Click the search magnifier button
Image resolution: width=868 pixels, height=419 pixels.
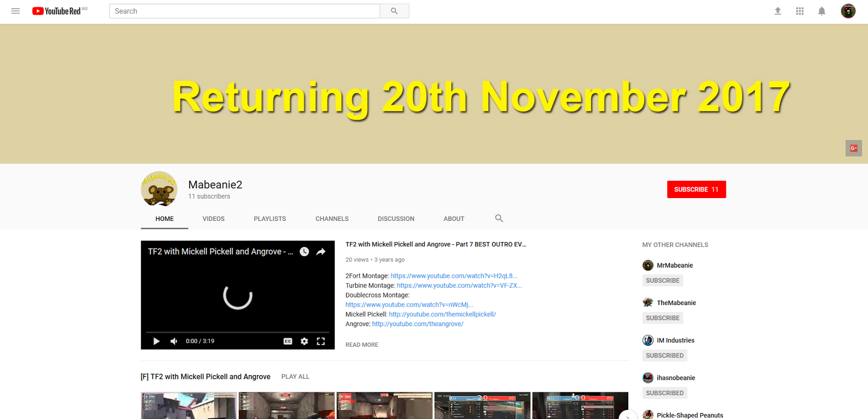pos(394,11)
